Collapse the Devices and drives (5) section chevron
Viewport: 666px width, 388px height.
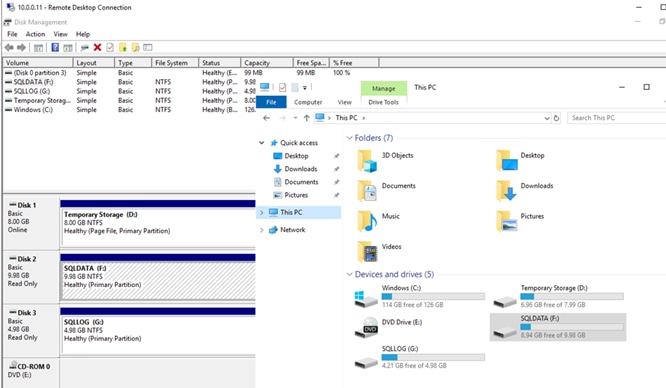click(x=349, y=274)
